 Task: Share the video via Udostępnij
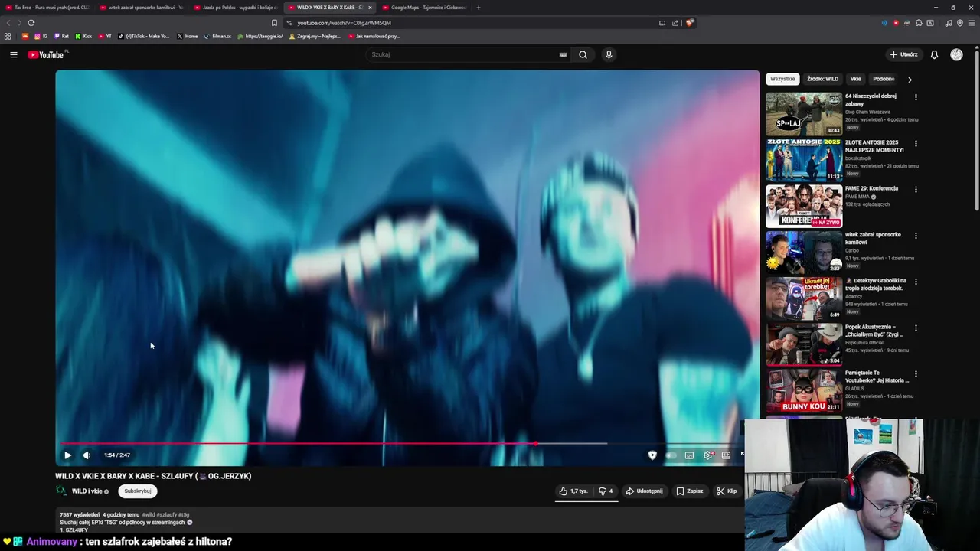[x=644, y=491]
